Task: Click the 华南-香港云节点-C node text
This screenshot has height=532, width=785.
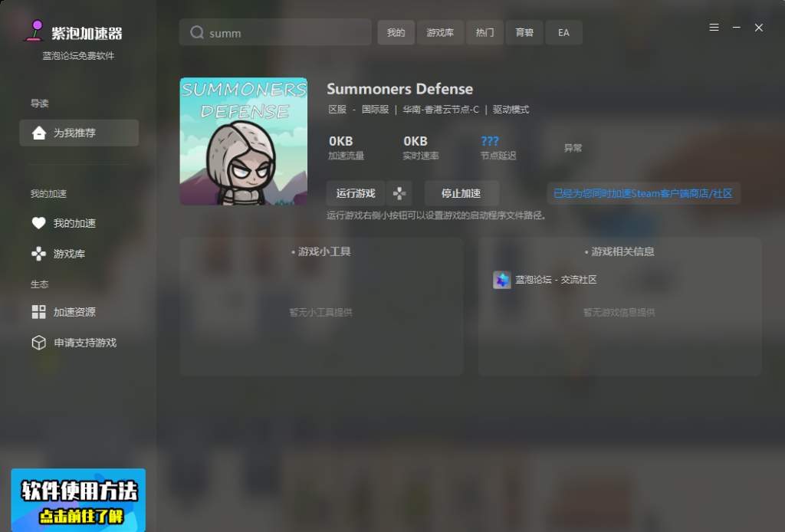Action: point(441,110)
